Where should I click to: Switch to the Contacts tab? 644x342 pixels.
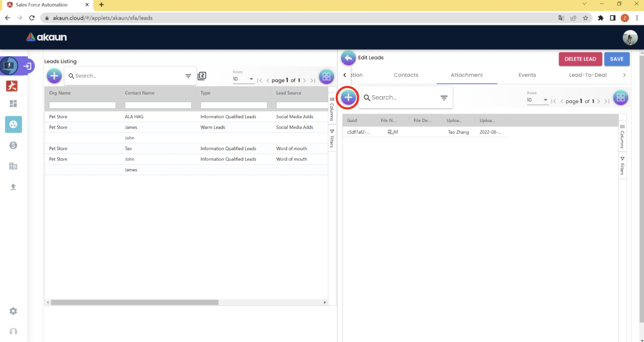pos(406,75)
